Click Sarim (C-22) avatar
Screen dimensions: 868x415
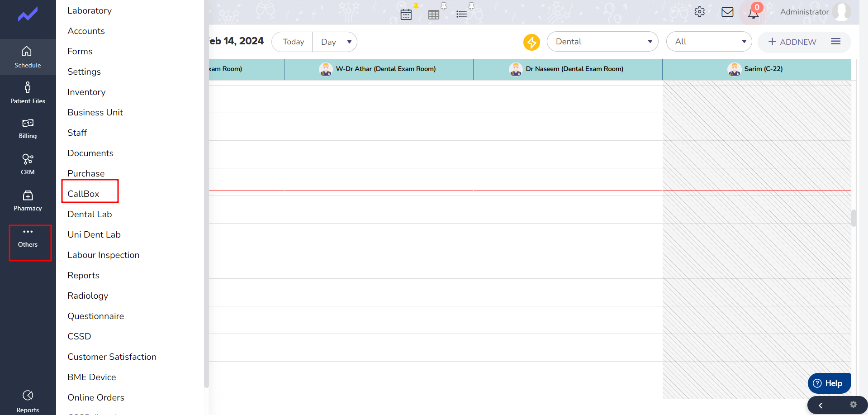click(x=734, y=69)
